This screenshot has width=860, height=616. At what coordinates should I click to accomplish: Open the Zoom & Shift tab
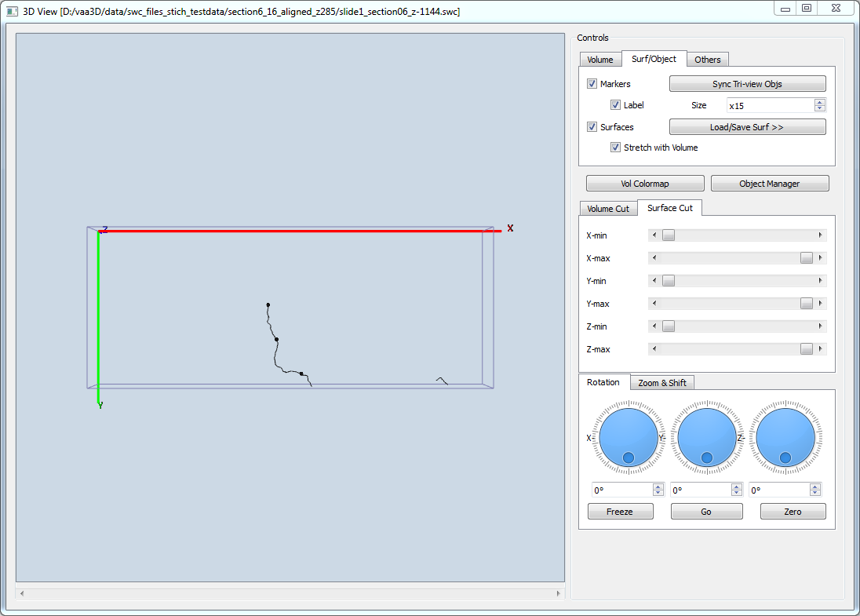coord(662,383)
